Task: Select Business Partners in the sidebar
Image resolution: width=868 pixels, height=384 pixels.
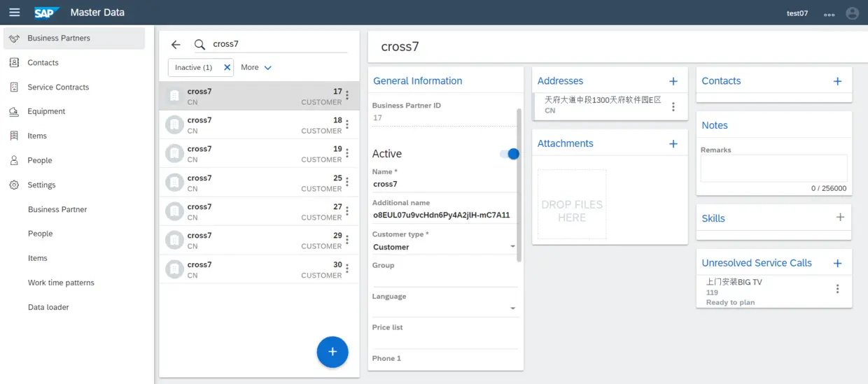Action: point(74,38)
